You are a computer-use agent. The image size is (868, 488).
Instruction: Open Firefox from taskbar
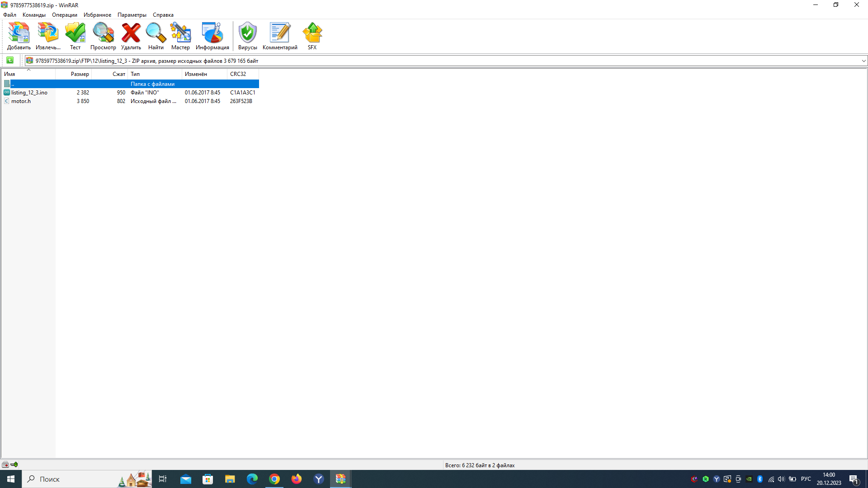(297, 479)
